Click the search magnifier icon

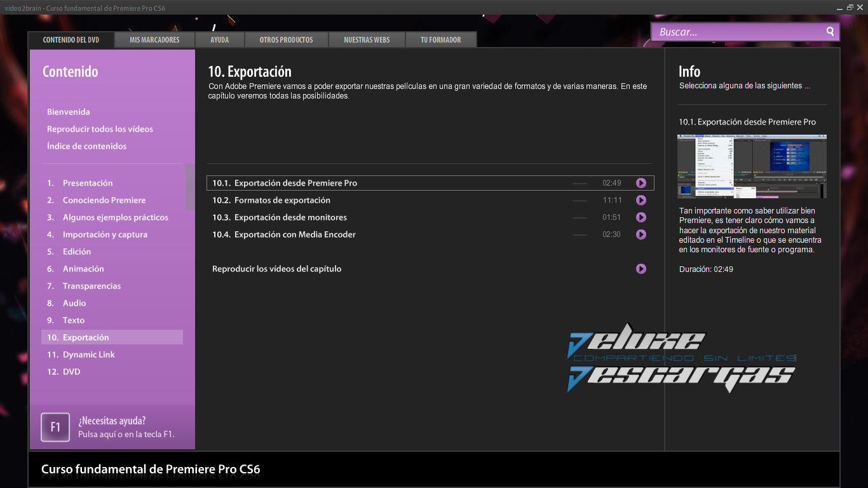point(830,31)
